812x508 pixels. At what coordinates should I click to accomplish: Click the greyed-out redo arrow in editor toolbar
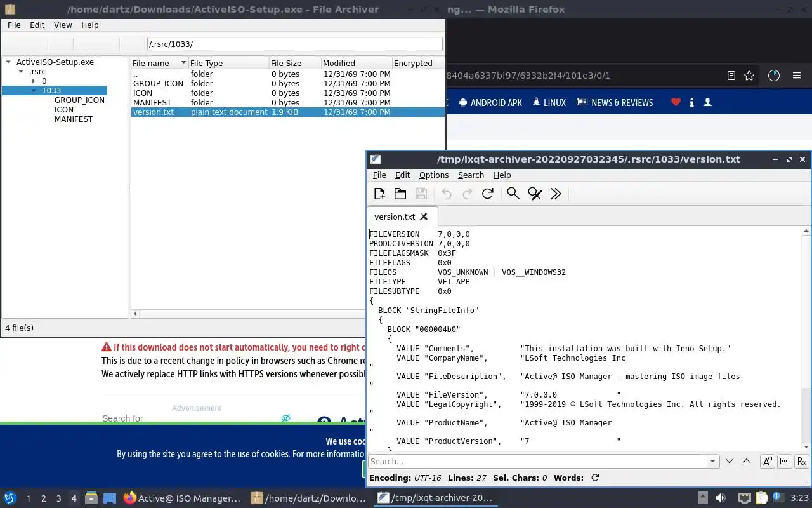click(468, 194)
